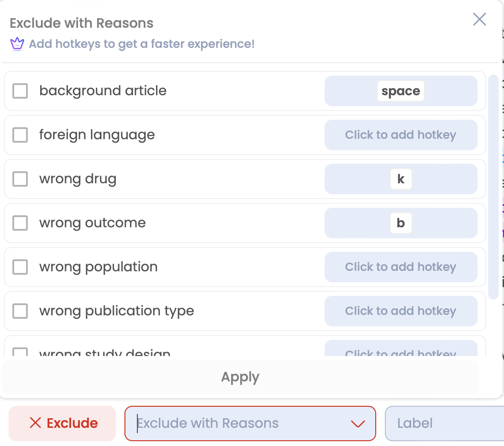Screen dimensions: 504x446
Task: Edit the space hotkey for background article
Action: pyautogui.click(x=401, y=91)
